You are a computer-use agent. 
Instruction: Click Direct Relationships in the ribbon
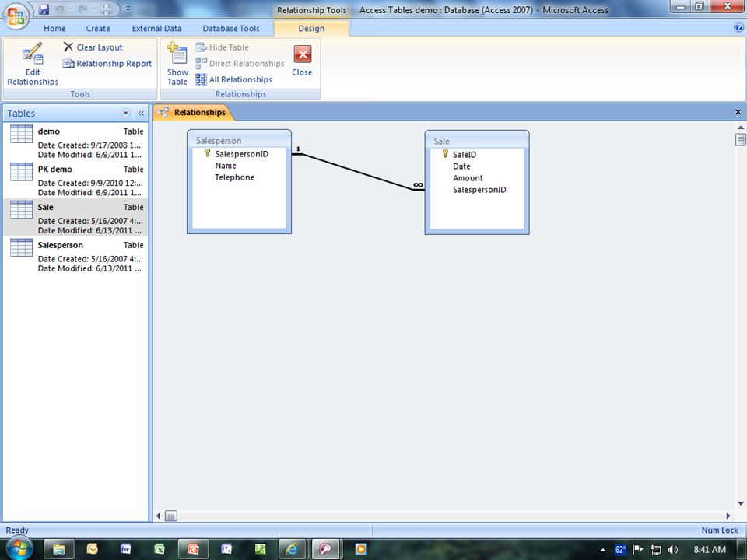[x=240, y=63]
